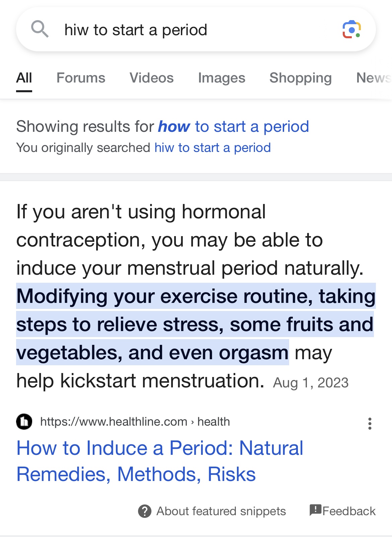The height and width of the screenshot is (537, 392).
Task: Open About featured snippets info
Action: (x=221, y=511)
